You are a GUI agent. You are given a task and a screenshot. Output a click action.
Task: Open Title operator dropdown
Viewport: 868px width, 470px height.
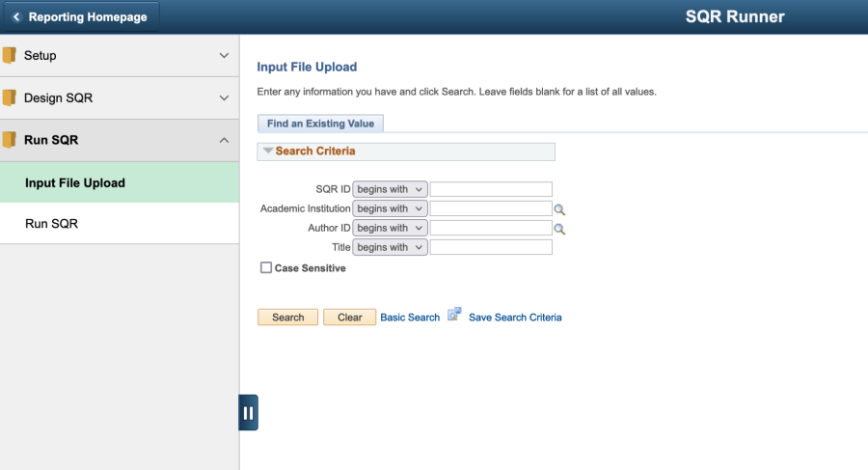click(x=390, y=247)
